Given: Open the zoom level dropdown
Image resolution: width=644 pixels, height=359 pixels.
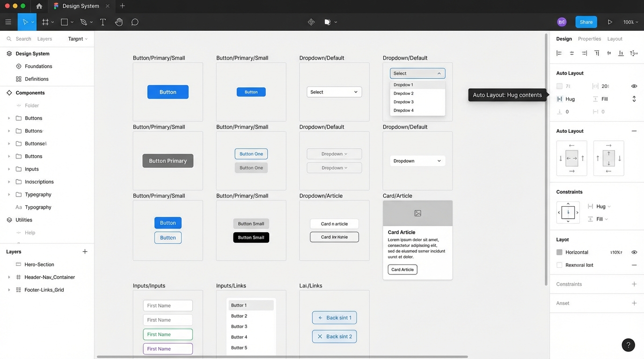Looking at the screenshot, I should 629,22.
